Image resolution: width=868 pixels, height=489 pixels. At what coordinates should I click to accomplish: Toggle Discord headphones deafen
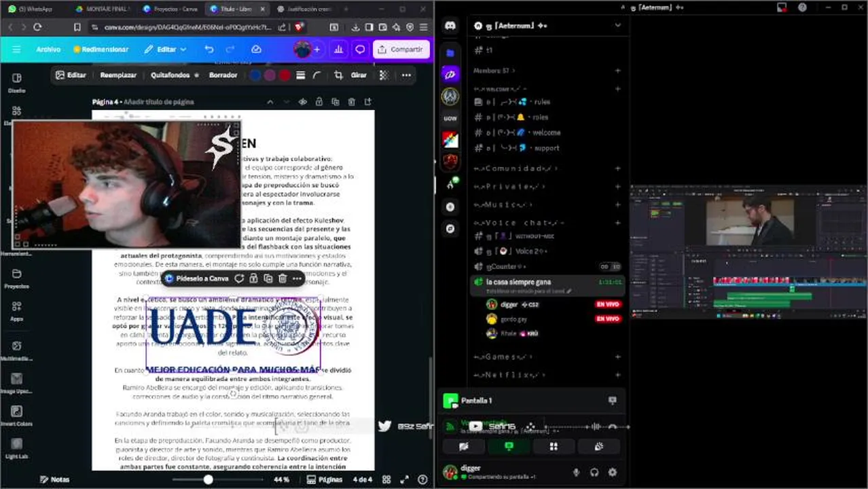pyautogui.click(x=594, y=472)
